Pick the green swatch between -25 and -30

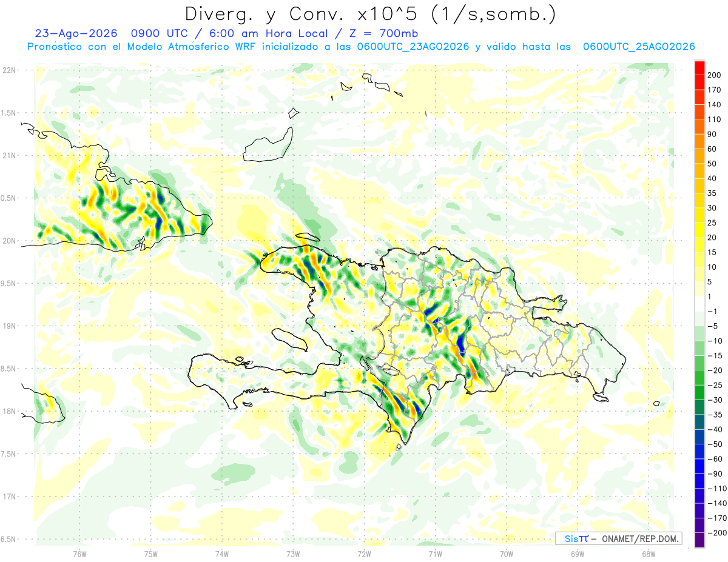coord(699,392)
